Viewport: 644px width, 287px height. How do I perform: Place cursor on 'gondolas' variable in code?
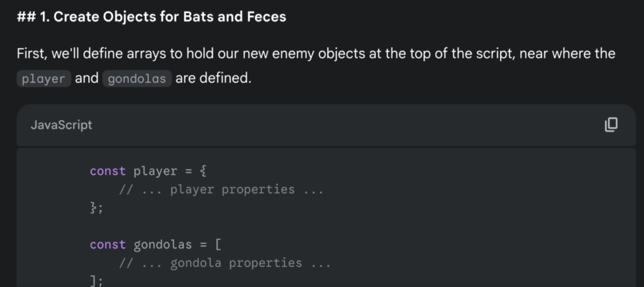point(163,245)
